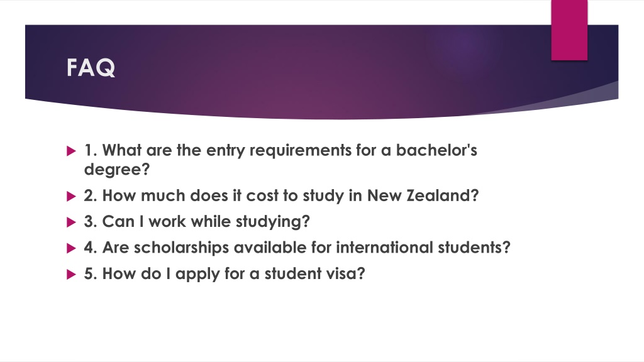Click "Can I work while studying?" line
The height and width of the screenshot is (362, 644).
coord(197,222)
